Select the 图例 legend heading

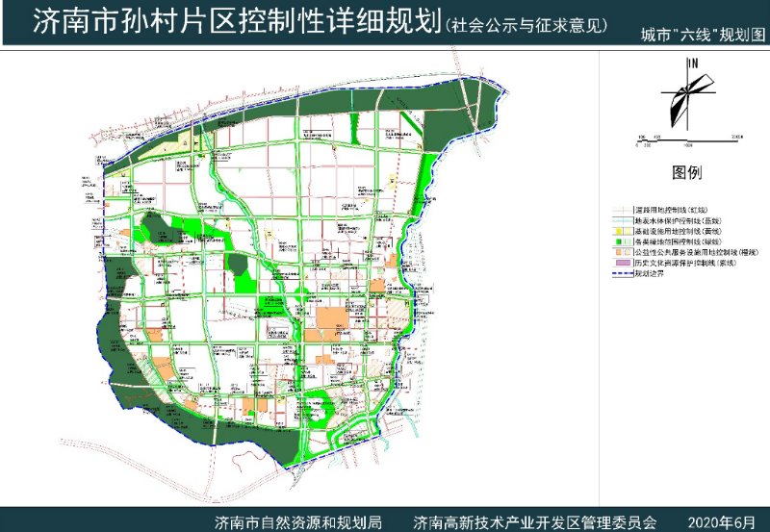point(687,173)
